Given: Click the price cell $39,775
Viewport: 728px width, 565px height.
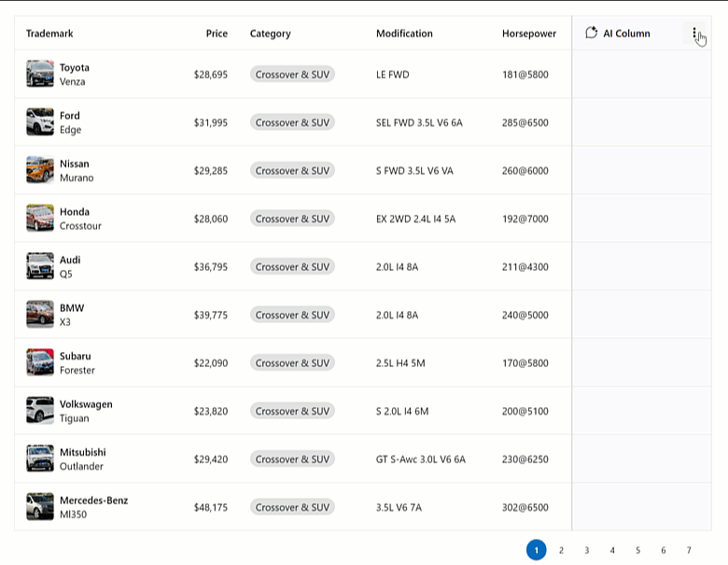Looking at the screenshot, I should click(211, 315).
